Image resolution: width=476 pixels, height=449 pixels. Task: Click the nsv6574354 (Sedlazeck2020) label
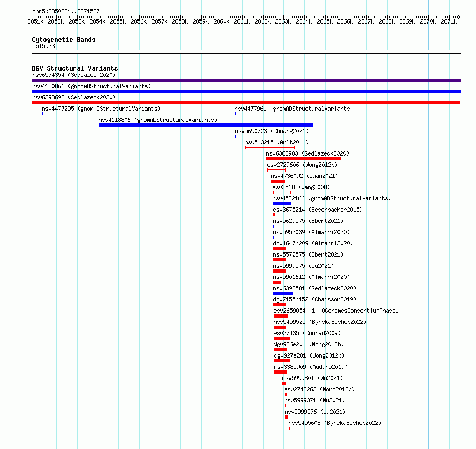click(x=74, y=75)
